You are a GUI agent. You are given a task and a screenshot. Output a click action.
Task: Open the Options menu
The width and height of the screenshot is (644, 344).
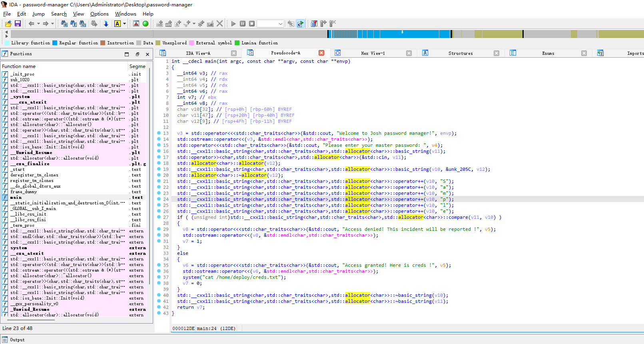(x=99, y=14)
